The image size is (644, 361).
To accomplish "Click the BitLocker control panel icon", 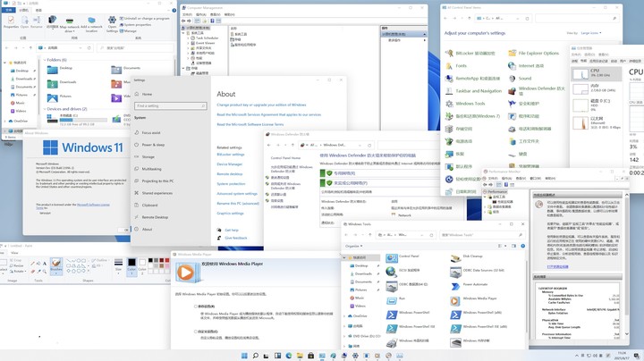I will [449, 53].
